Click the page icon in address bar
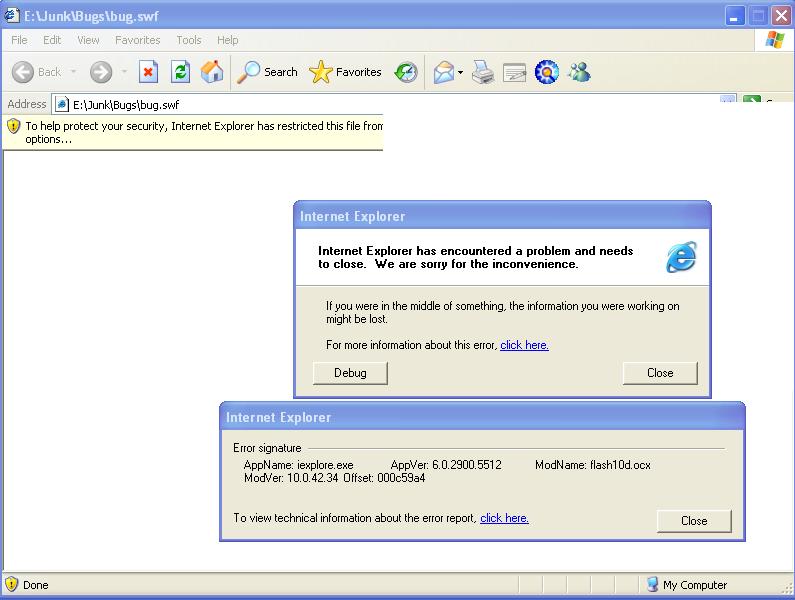Viewport: 795px width, 600px height. pos(62,104)
